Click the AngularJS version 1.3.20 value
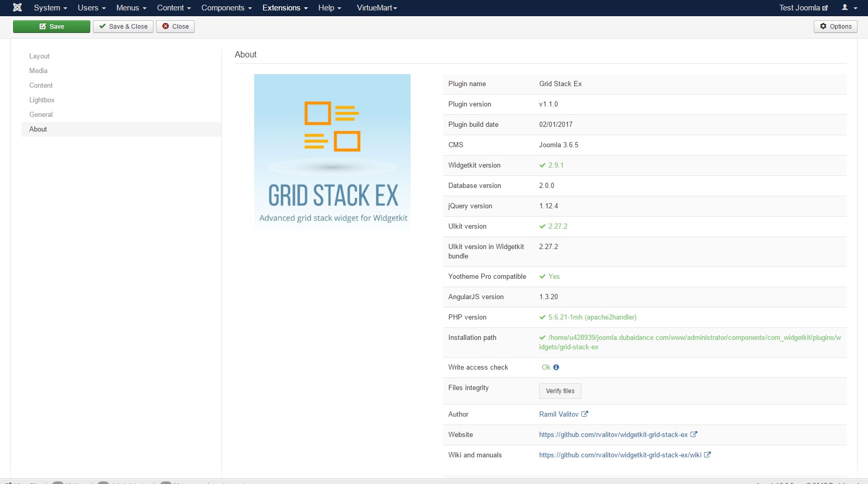This screenshot has height=484, width=868. (549, 297)
